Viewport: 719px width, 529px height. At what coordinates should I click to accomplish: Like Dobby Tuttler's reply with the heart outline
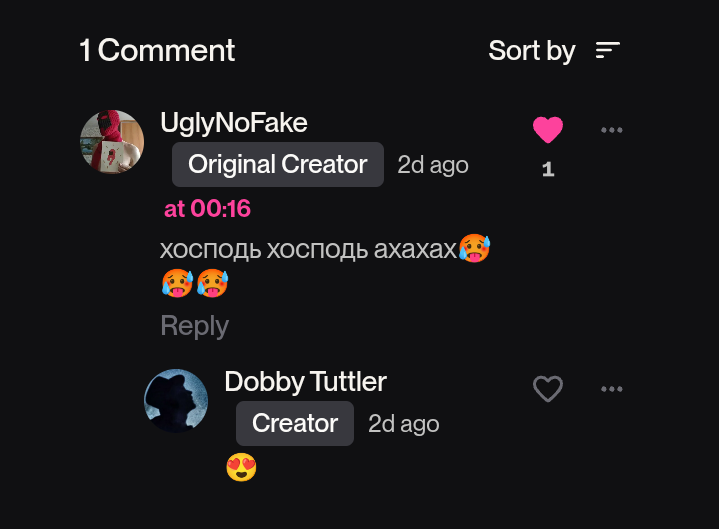coord(548,389)
